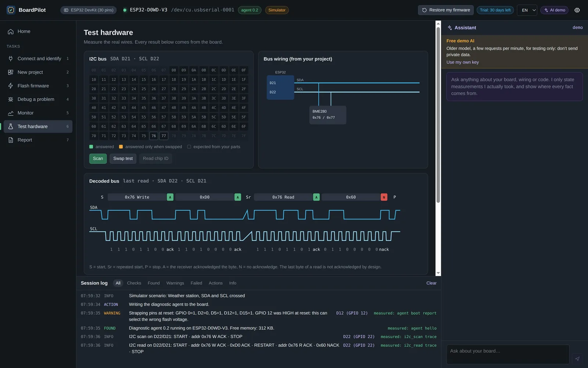Screen dimensions: 588x368
Task: Click I2C address cell 76
Action: coord(154,136)
